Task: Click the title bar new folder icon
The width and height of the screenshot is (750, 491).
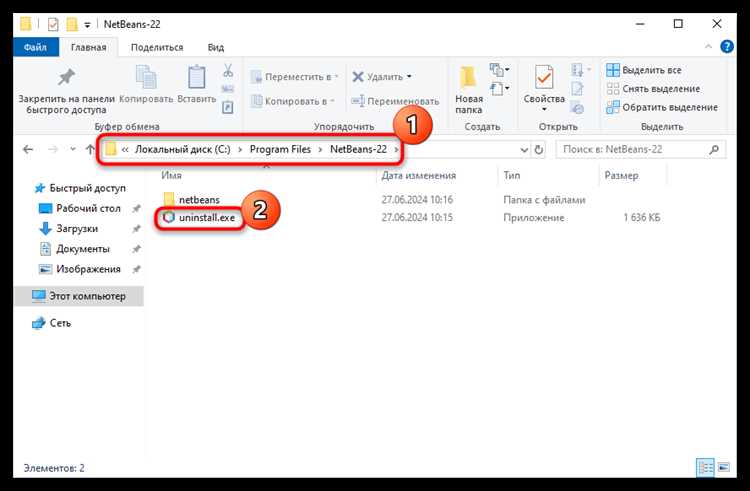Action: 72,24
